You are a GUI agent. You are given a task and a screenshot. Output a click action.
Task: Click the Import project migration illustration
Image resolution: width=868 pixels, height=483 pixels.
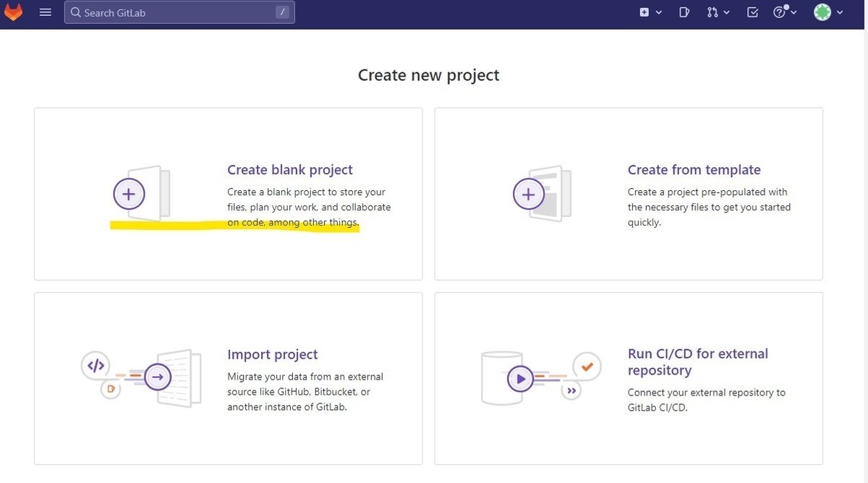[142, 377]
